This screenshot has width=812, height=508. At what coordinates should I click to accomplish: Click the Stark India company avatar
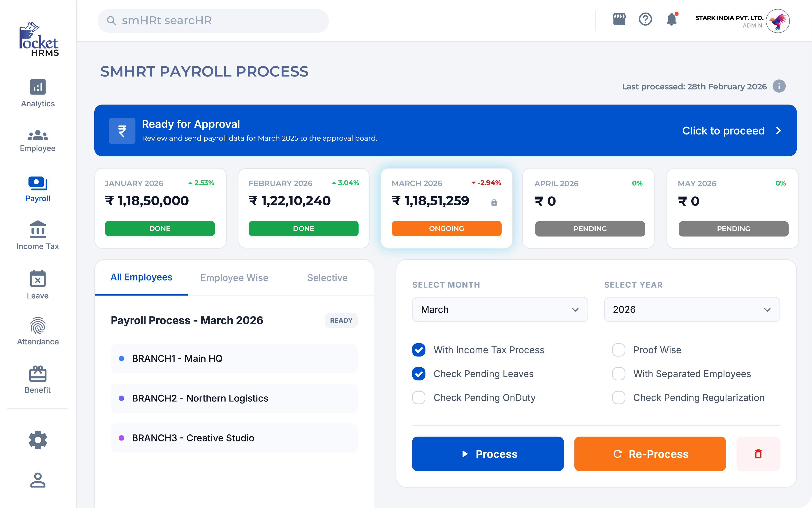click(777, 21)
